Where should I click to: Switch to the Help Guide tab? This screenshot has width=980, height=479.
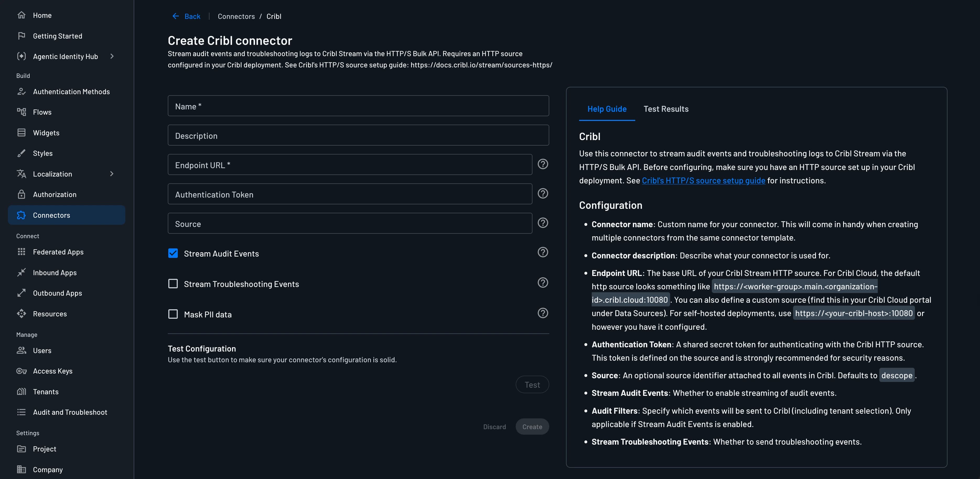[x=607, y=109]
